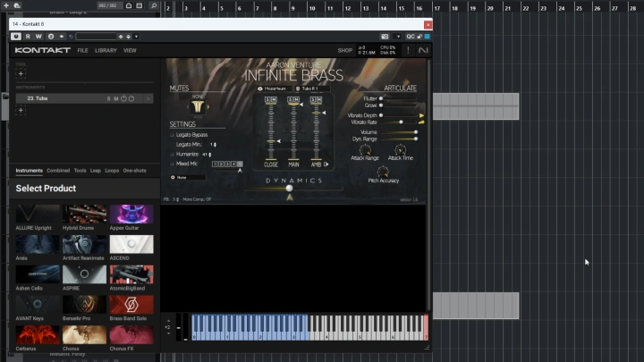This screenshot has width=644, height=362.
Task: Enable Read automation R button
Action: [x=28, y=37]
